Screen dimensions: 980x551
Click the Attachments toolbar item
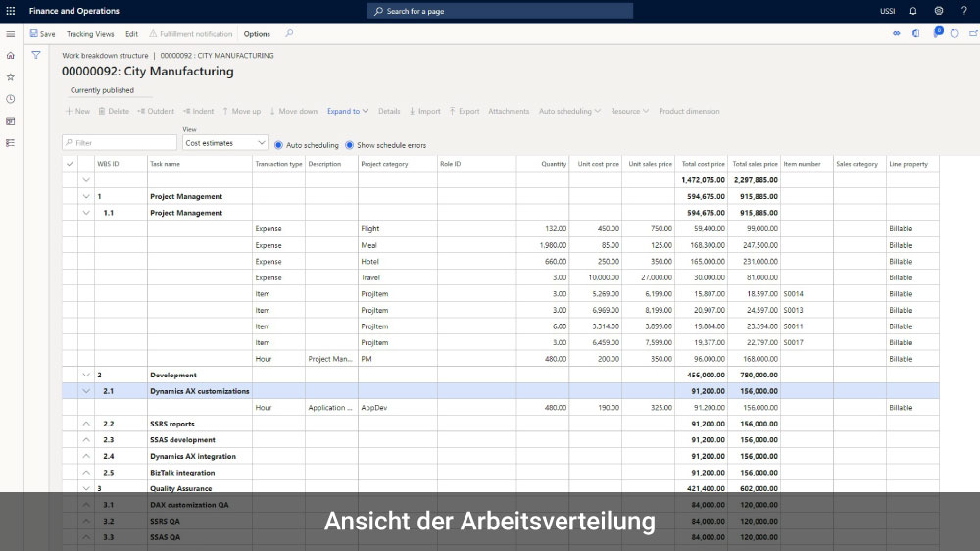(x=509, y=112)
